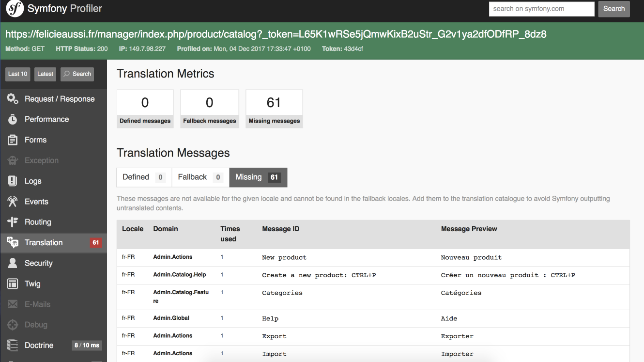Click the Performance stopwatch icon
Image resolution: width=644 pixels, height=362 pixels.
tap(13, 119)
